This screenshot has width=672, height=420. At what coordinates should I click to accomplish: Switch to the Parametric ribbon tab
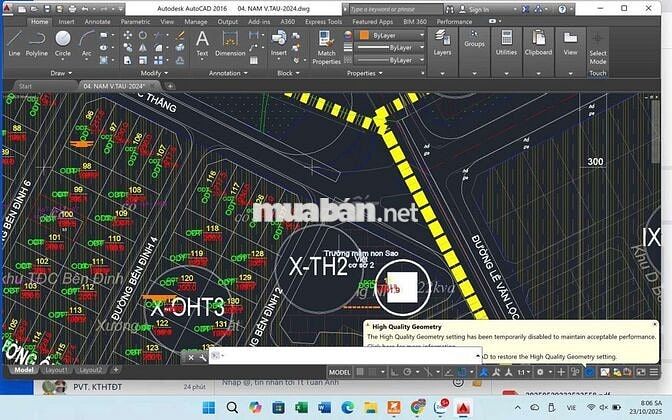pyautogui.click(x=135, y=21)
